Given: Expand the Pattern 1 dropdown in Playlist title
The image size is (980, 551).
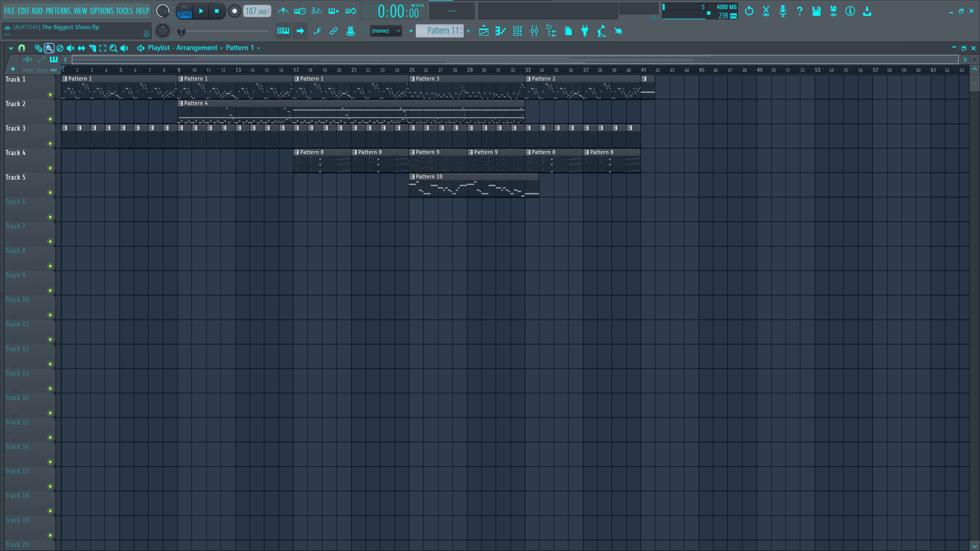Looking at the screenshot, I should [x=259, y=48].
